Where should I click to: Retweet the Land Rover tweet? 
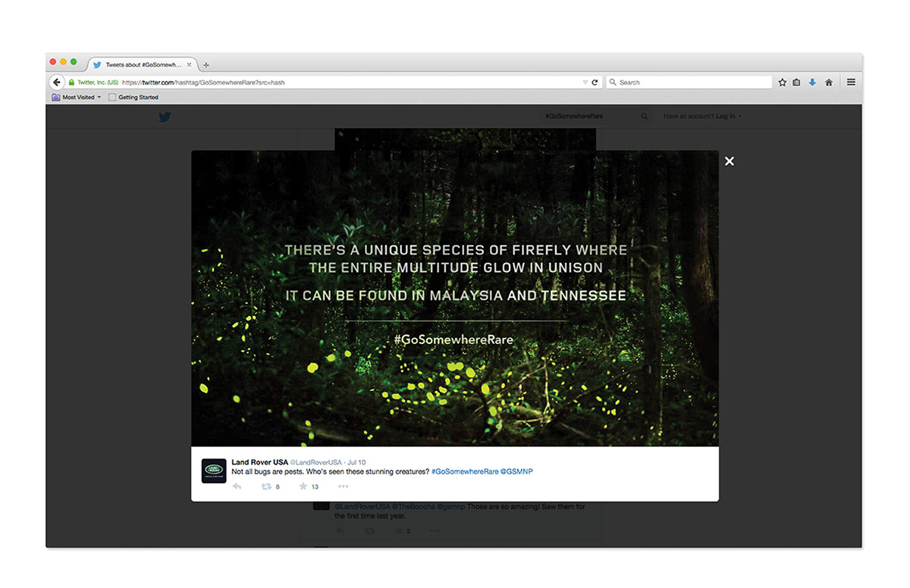(x=266, y=486)
